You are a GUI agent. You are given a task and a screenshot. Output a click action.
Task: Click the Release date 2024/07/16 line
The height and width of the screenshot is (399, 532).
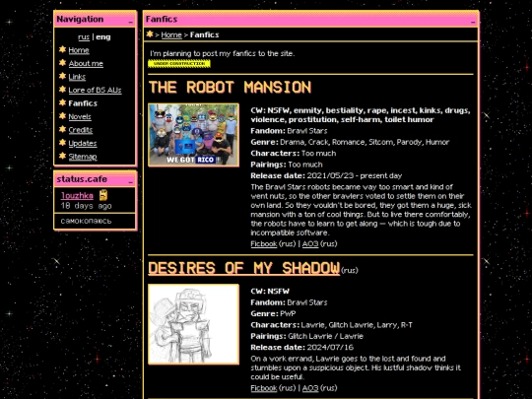pyautogui.click(x=302, y=347)
